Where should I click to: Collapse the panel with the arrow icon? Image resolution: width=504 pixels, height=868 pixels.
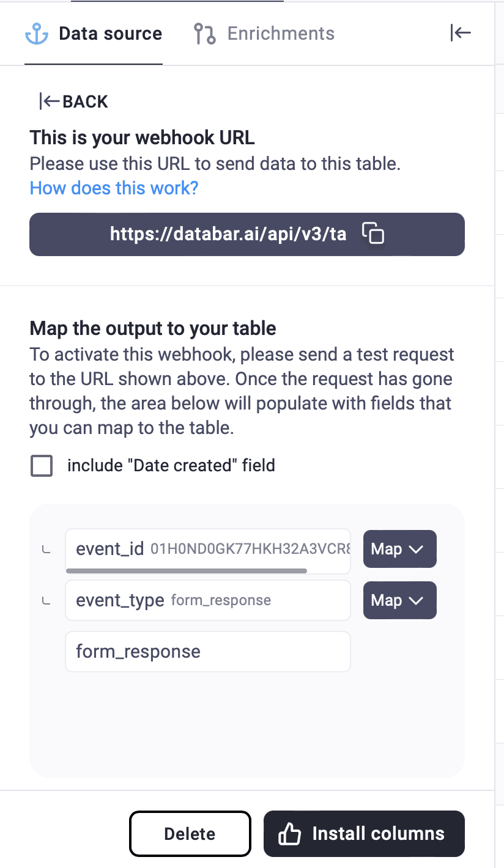(460, 32)
